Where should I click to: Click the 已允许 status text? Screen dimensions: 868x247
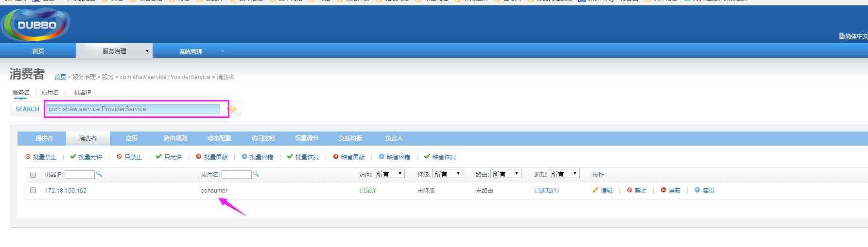368,191
